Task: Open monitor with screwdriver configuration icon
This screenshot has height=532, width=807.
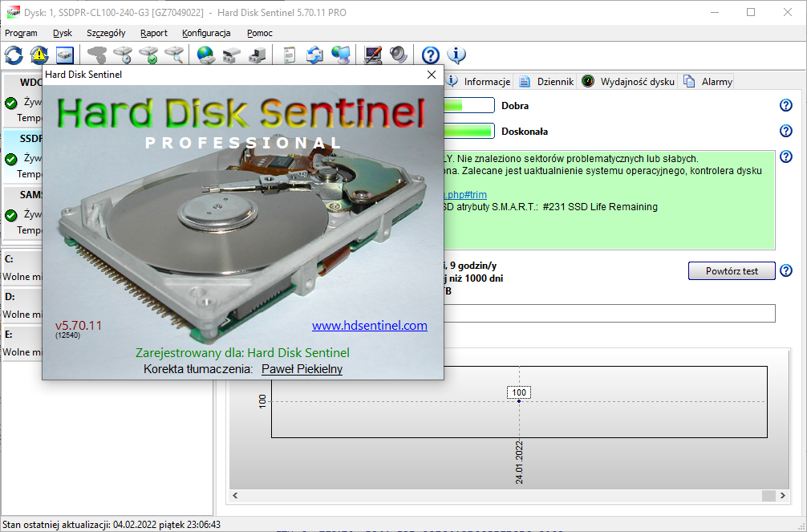Action: point(373,55)
